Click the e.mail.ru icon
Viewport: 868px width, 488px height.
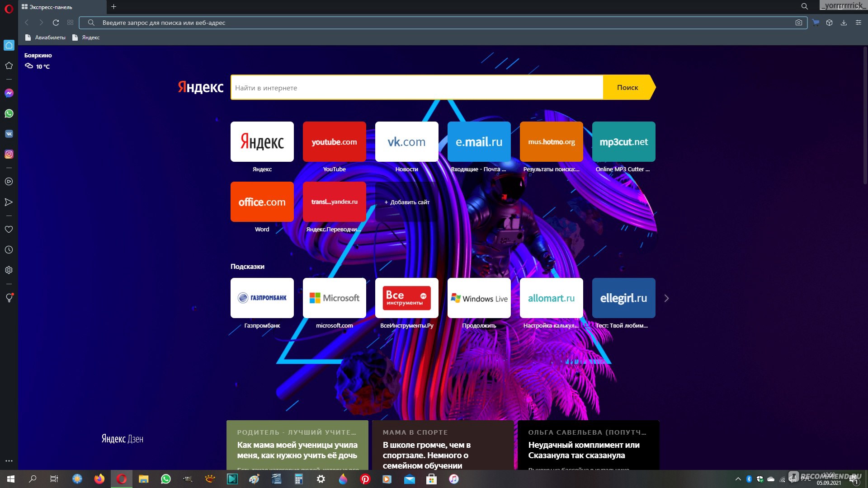[479, 141]
